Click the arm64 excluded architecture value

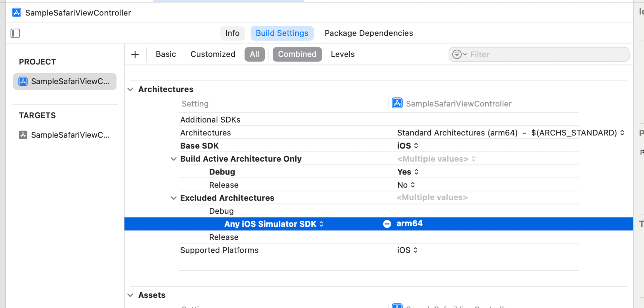409,224
